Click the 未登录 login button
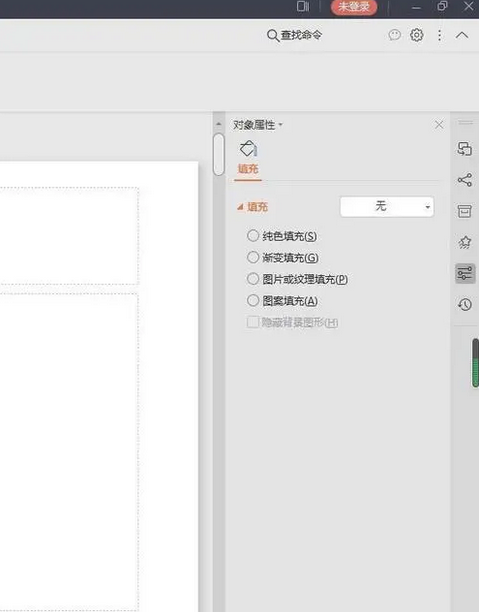 click(x=354, y=7)
